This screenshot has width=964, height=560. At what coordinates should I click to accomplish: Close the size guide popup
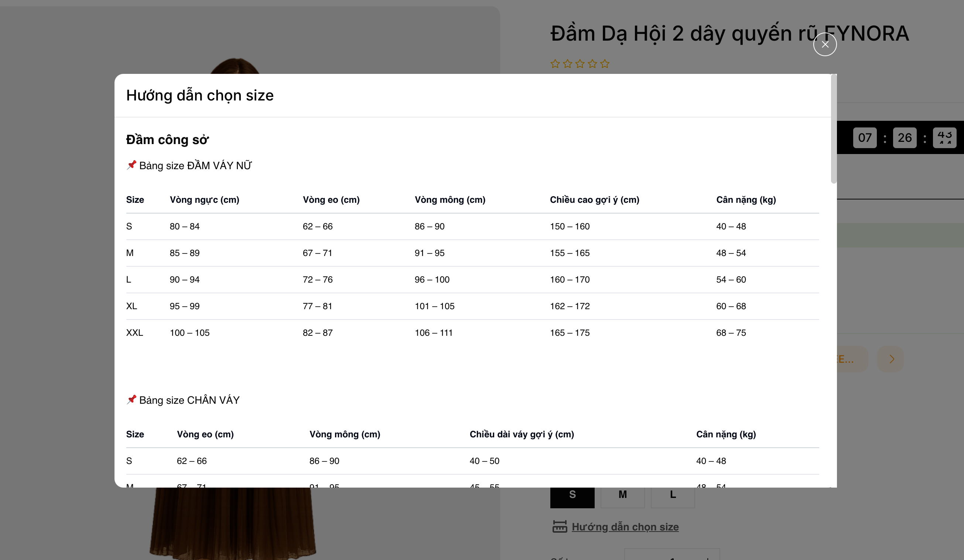click(x=825, y=45)
